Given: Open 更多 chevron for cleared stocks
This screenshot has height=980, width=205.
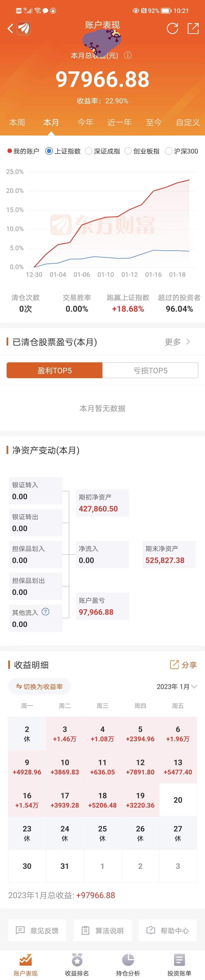Looking at the screenshot, I should (x=178, y=342).
